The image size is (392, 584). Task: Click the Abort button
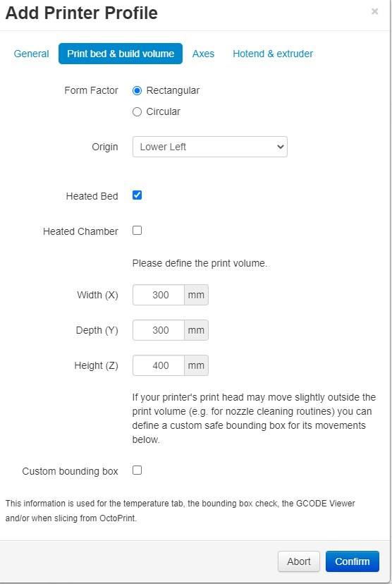[x=298, y=561]
